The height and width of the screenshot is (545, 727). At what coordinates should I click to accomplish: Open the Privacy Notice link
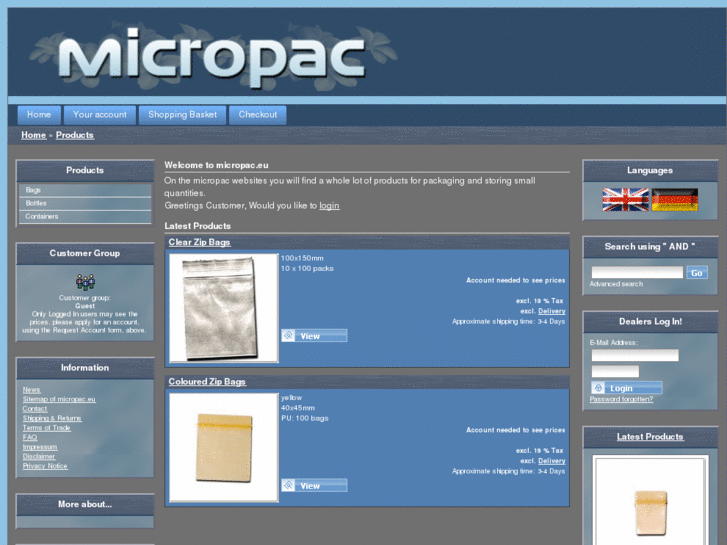(x=45, y=466)
